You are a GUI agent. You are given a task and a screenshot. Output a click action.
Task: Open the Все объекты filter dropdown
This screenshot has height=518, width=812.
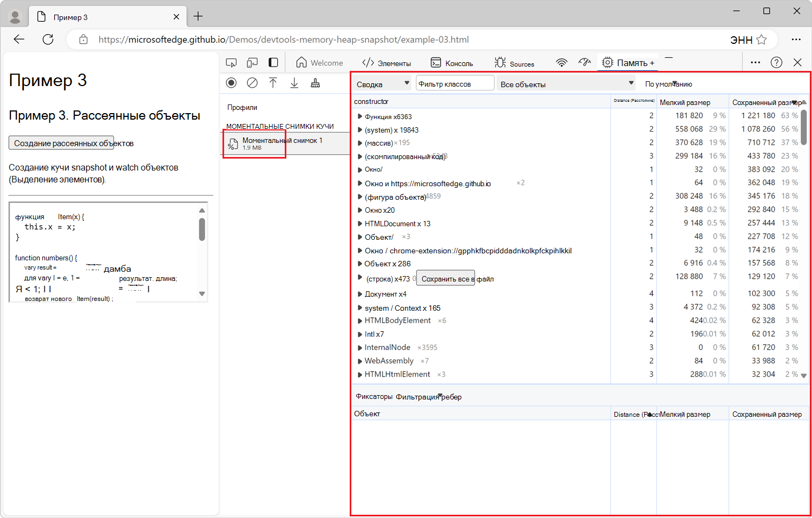pos(566,84)
